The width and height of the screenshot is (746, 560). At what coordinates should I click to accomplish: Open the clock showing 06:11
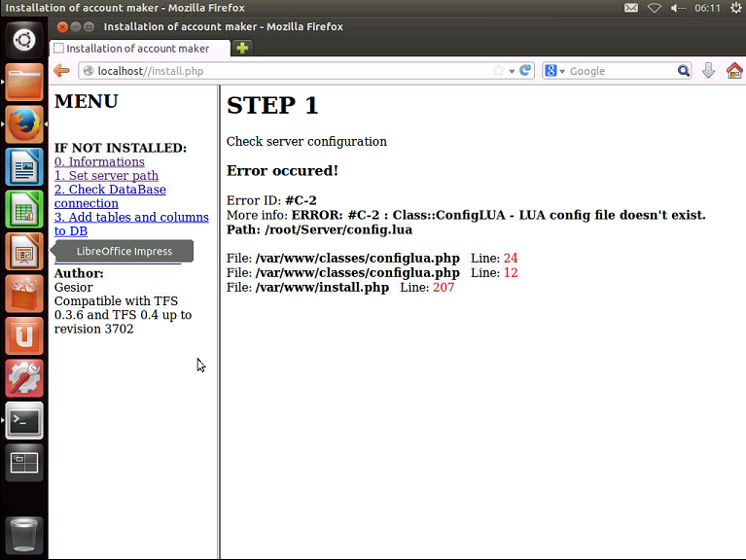click(x=707, y=8)
